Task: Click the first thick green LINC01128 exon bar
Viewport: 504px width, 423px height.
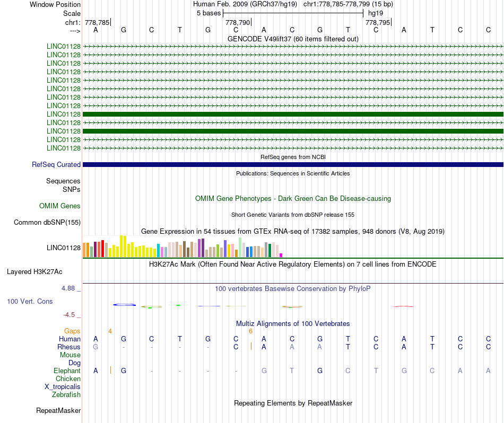Action: tap(293, 114)
